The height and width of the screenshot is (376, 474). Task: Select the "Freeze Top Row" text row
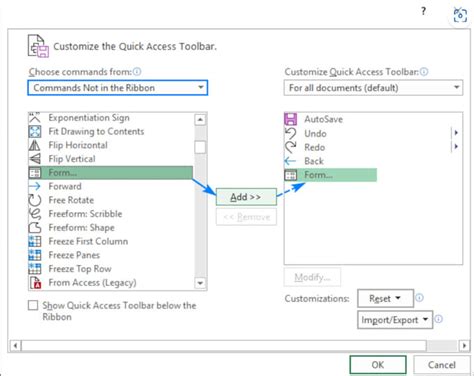click(80, 269)
